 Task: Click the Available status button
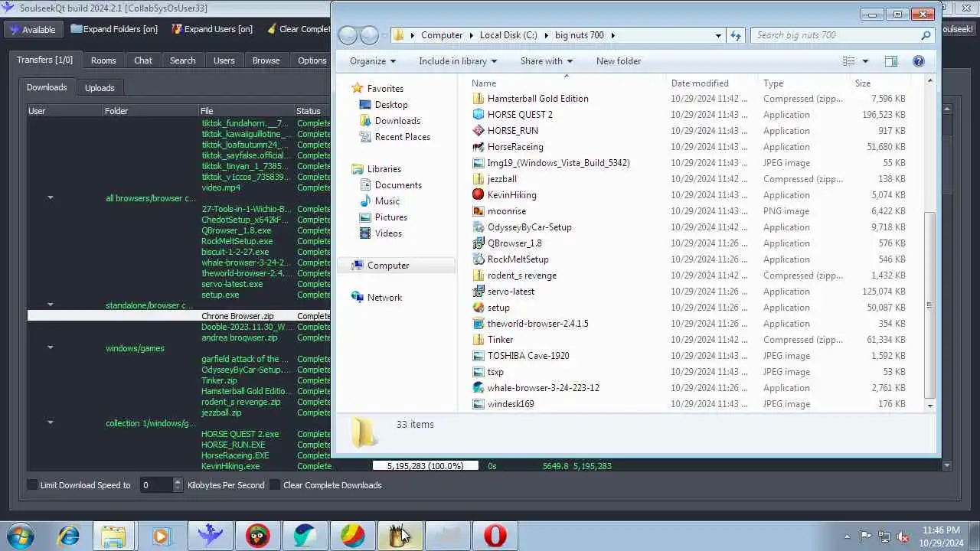pyautogui.click(x=33, y=29)
